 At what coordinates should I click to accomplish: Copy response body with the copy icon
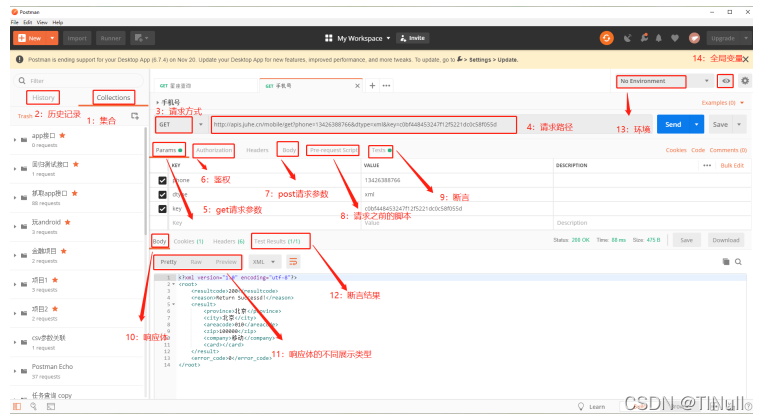(726, 262)
